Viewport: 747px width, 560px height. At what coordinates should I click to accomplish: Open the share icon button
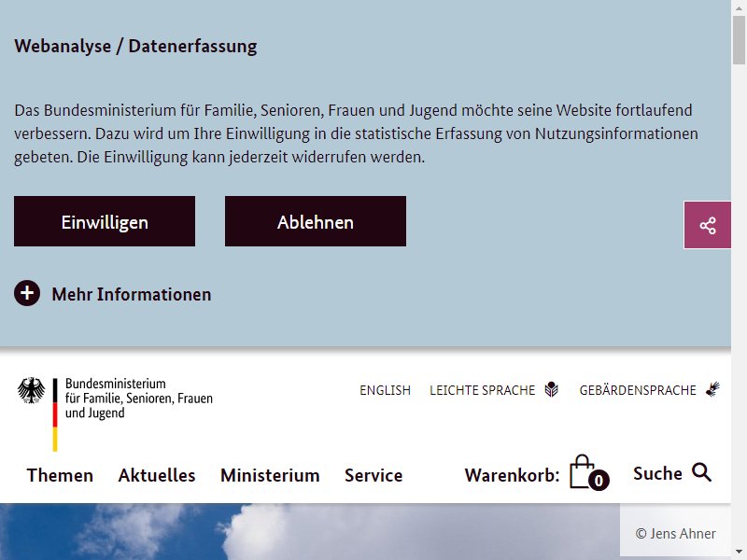click(x=708, y=225)
